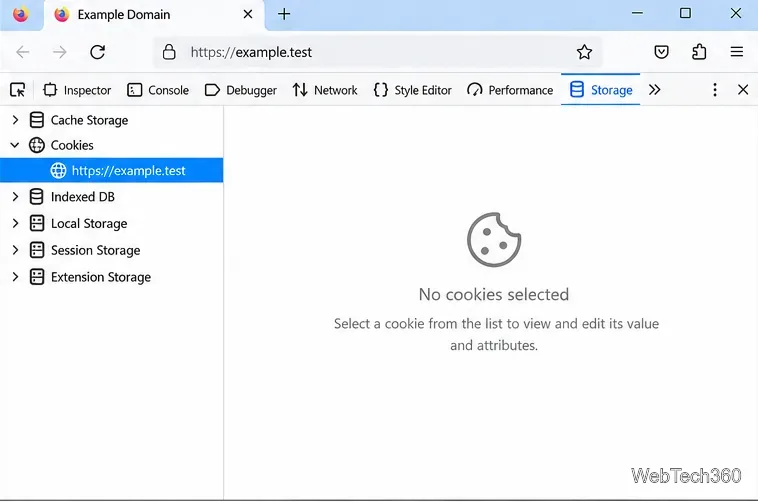This screenshot has width=758, height=502.
Task: Open the Firefox hamburger menu
Action: (737, 52)
